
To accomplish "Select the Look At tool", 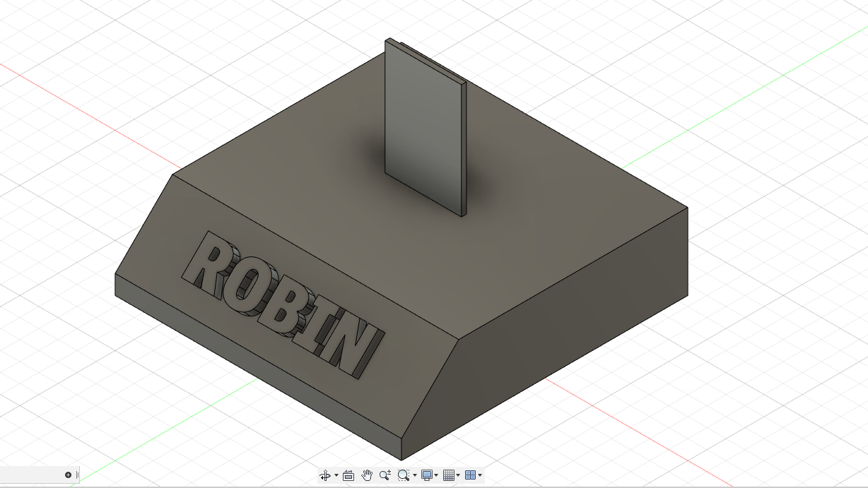I will pos(349,475).
